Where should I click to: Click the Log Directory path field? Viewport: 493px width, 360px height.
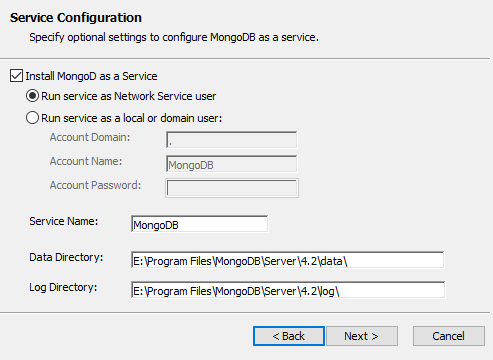click(288, 290)
